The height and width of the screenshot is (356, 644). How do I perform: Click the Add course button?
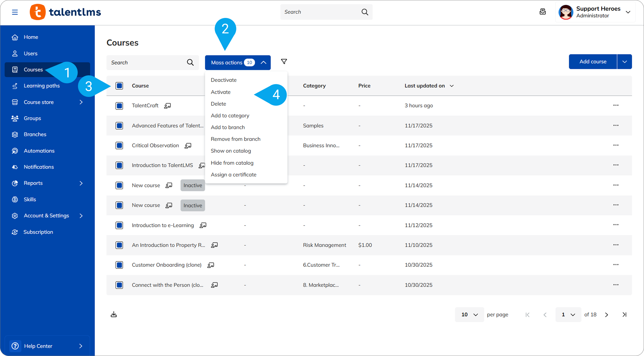click(x=593, y=62)
